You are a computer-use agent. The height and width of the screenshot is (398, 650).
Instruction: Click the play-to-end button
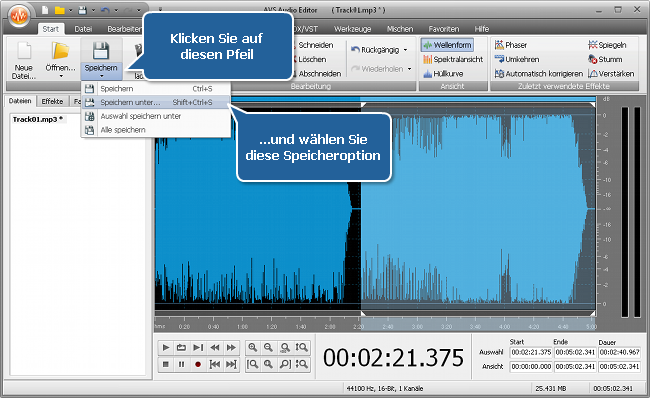click(198, 347)
